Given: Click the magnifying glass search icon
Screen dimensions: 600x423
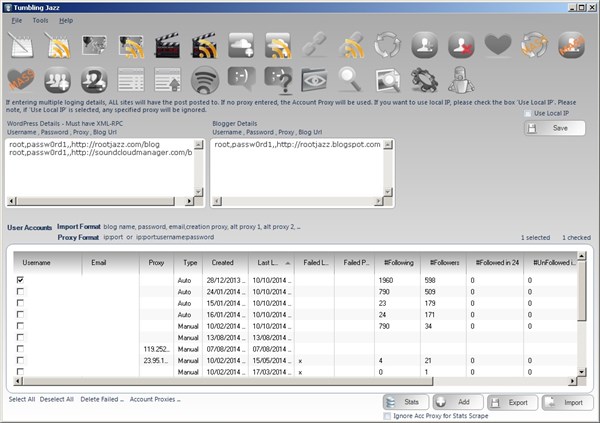Looking at the screenshot, I should pos(350,80).
